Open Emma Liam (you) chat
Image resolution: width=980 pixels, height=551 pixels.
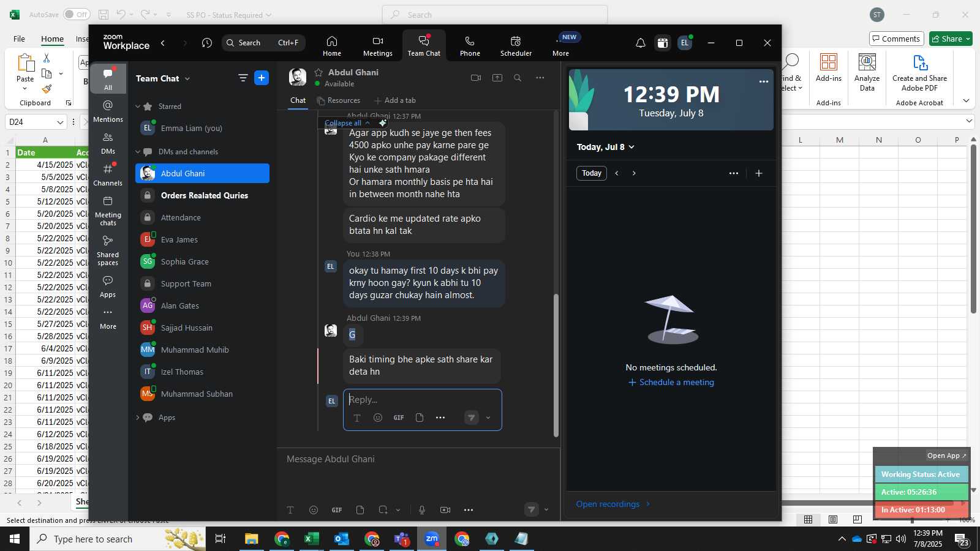[x=202, y=128]
